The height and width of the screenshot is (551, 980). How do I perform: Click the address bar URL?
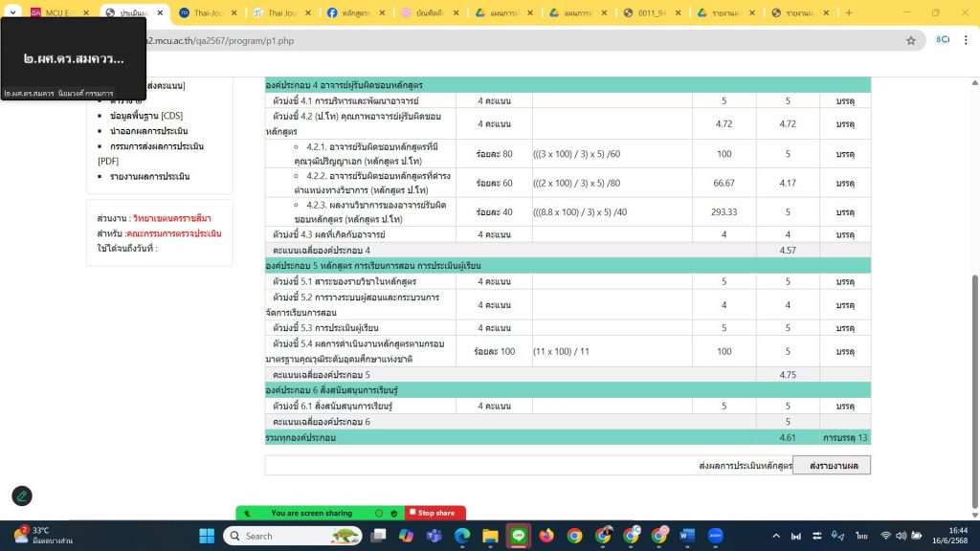(219, 40)
